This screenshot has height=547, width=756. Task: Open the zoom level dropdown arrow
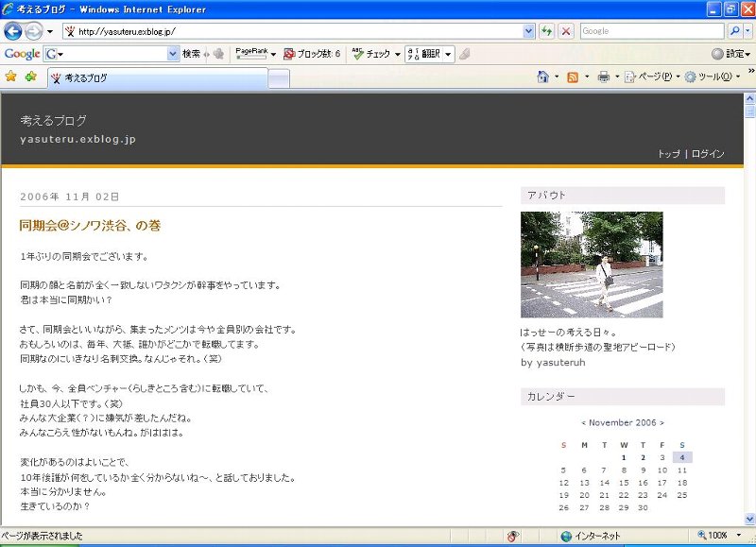coord(739,536)
